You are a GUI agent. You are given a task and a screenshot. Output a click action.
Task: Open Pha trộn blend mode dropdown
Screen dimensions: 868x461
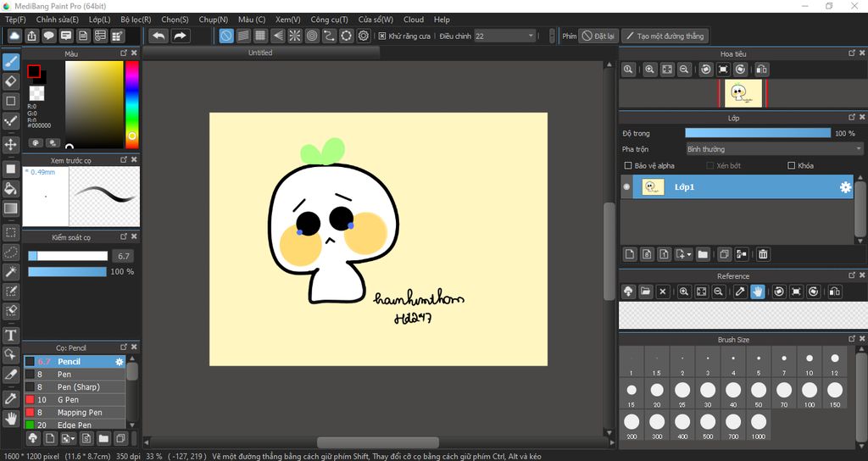click(x=775, y=149)
